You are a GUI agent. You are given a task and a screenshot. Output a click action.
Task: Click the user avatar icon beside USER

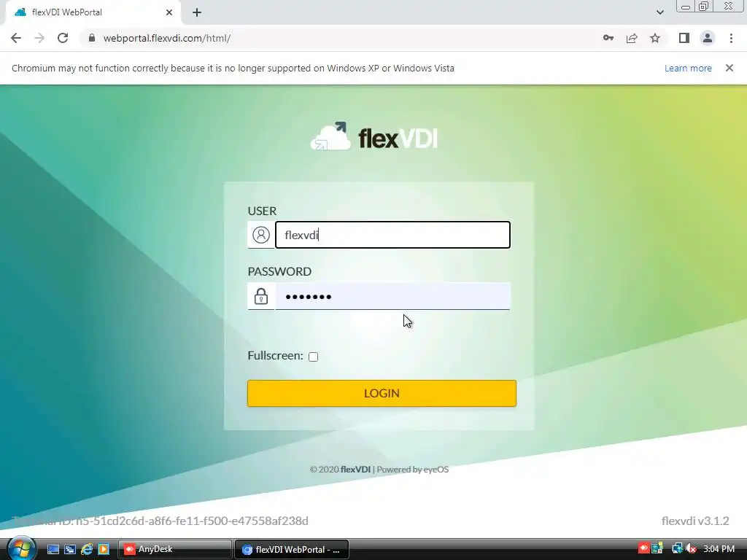(x=261, y=235)
